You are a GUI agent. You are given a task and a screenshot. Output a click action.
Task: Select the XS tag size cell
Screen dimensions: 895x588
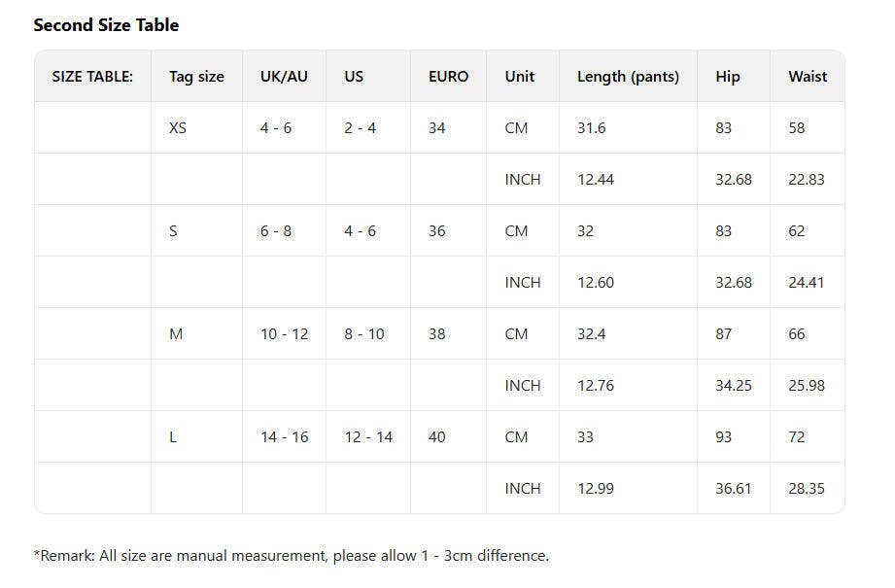point(178,128)
